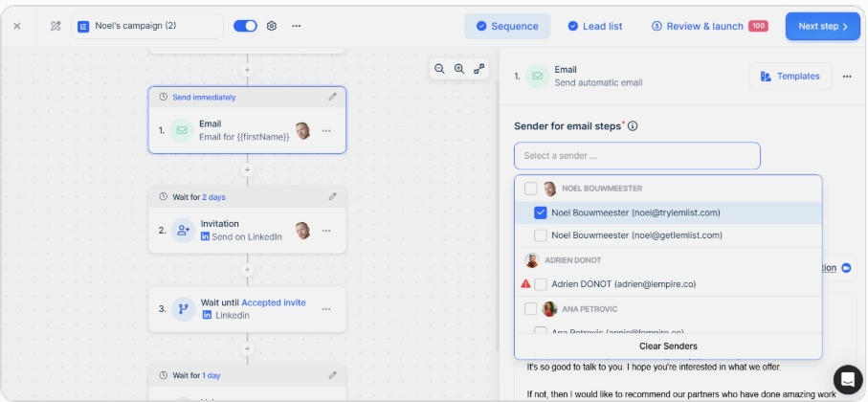Open the chat support widget
The image size is (868, 402).
tap(848, 379)
